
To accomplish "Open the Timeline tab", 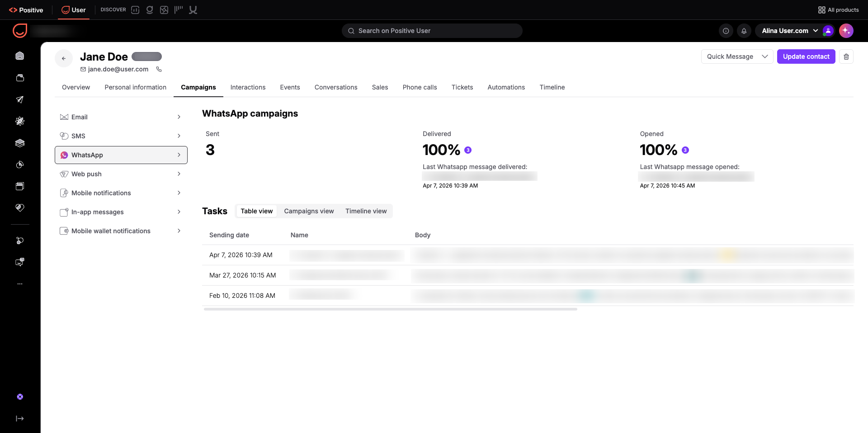I will pyautogui.click(x=552, y=87).
